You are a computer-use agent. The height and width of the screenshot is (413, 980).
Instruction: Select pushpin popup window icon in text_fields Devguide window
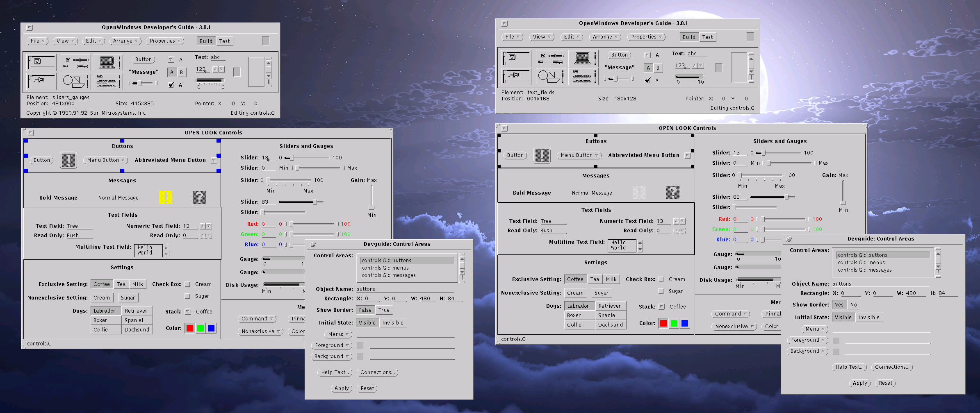point(516,77)
